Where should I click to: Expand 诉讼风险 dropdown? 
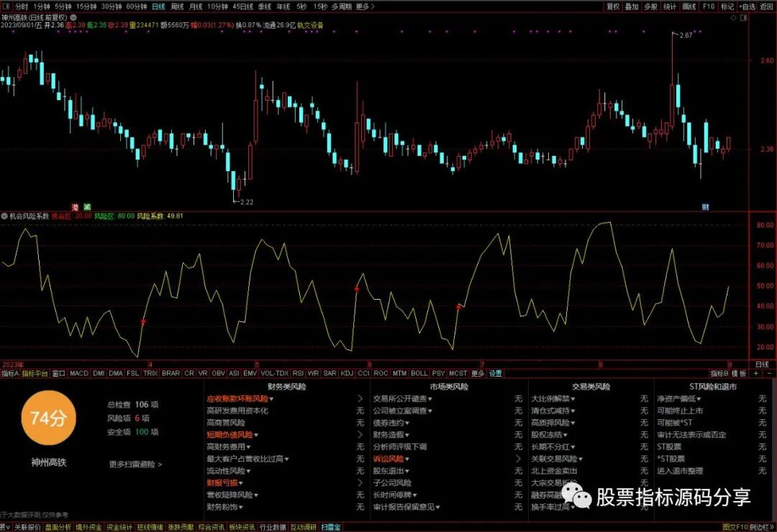point(406,459)
